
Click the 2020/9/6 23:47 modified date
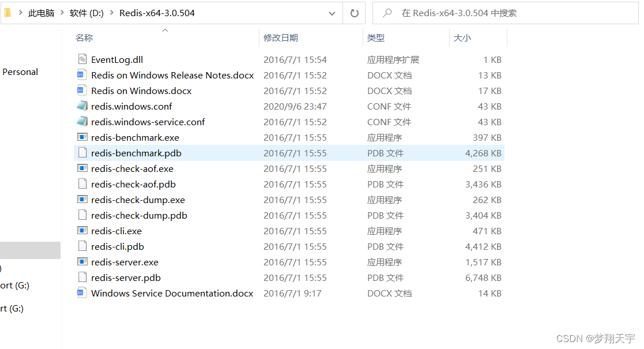pyautogui.click(x=295, y=107)
